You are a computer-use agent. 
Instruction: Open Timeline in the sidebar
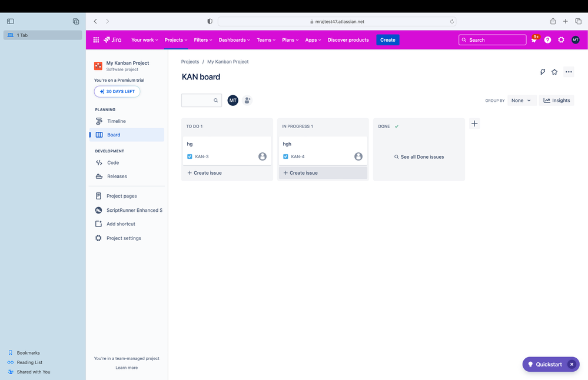(x=127, y=121)
